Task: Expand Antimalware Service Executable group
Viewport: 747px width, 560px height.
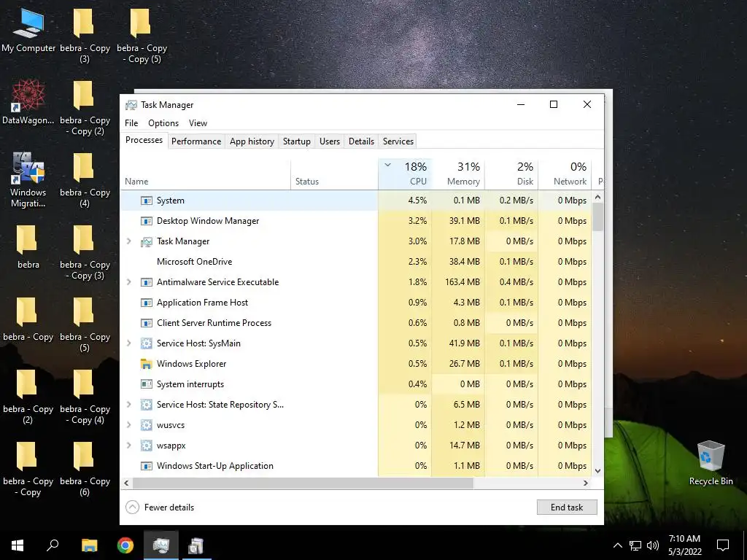Action: click(128, 282)
